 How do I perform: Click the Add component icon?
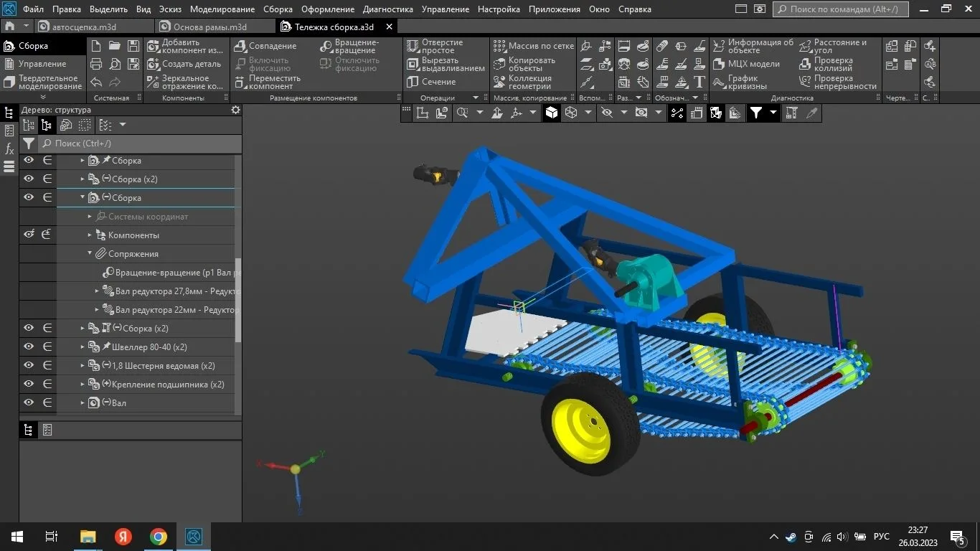point(154,46)
